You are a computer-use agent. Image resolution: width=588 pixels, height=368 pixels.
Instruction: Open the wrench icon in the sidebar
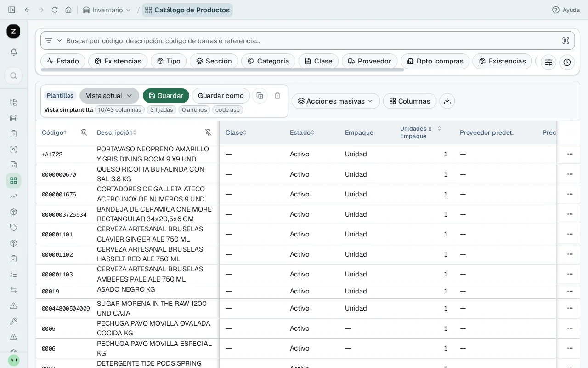14,321
